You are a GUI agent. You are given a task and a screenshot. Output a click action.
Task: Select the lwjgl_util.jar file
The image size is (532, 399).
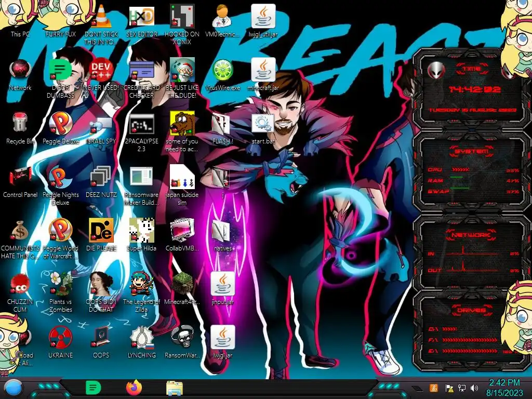pyautogui.click(x=263, y=16)
